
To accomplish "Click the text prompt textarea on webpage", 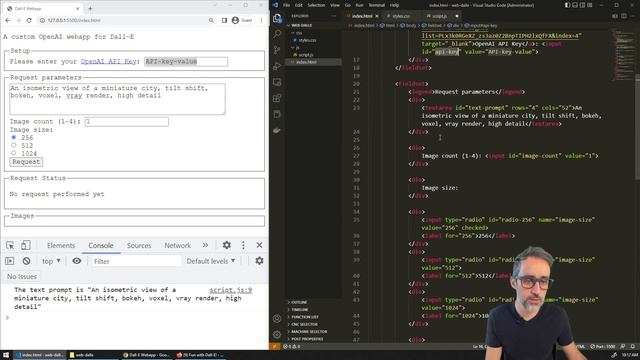I will click(x=117, y=99).
